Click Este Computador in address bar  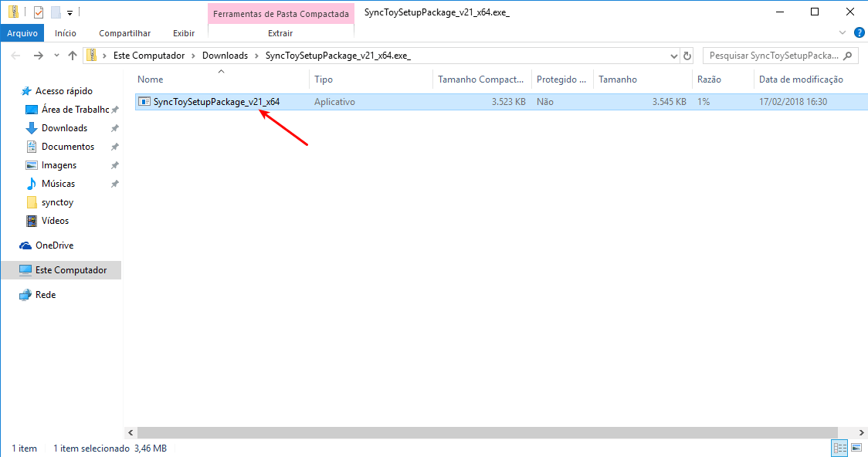[149, 56]
